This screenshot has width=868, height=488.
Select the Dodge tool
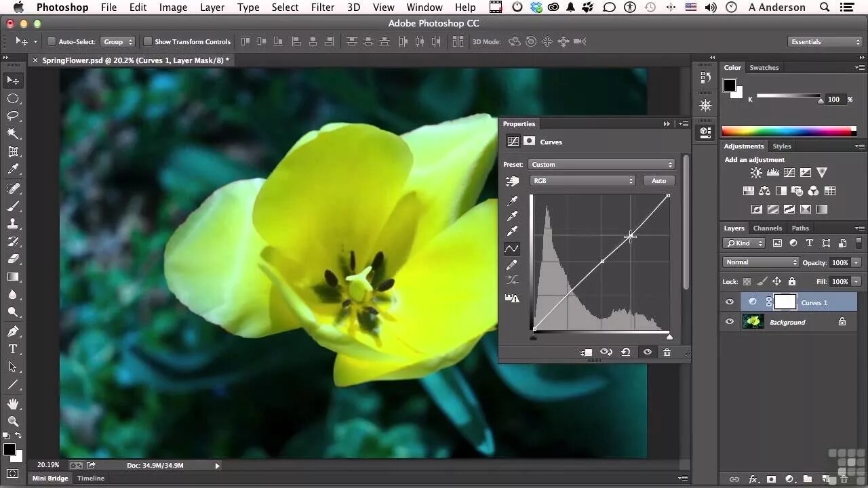pyautogui.click(x=13, y=312)
